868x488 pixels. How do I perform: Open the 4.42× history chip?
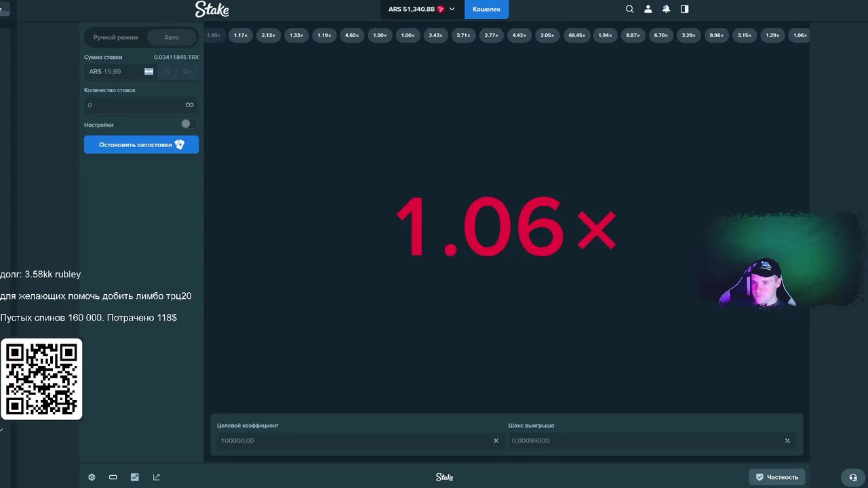click(519, 35)
